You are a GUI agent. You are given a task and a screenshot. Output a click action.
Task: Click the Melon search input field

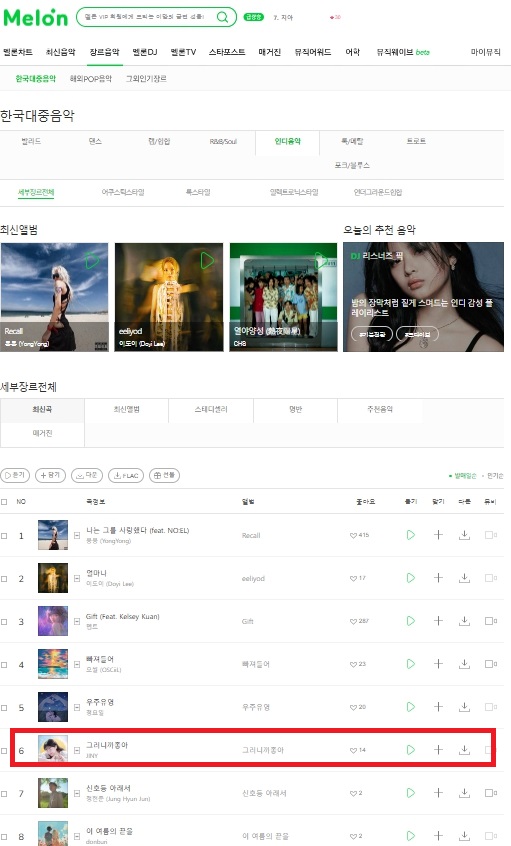[145, 17]
